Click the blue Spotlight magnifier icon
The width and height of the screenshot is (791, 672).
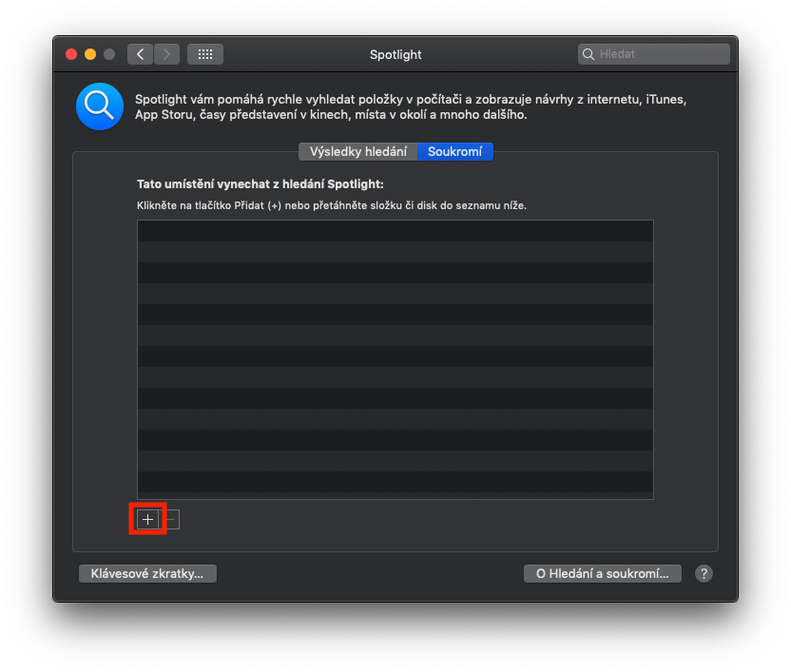pos(100,106)
